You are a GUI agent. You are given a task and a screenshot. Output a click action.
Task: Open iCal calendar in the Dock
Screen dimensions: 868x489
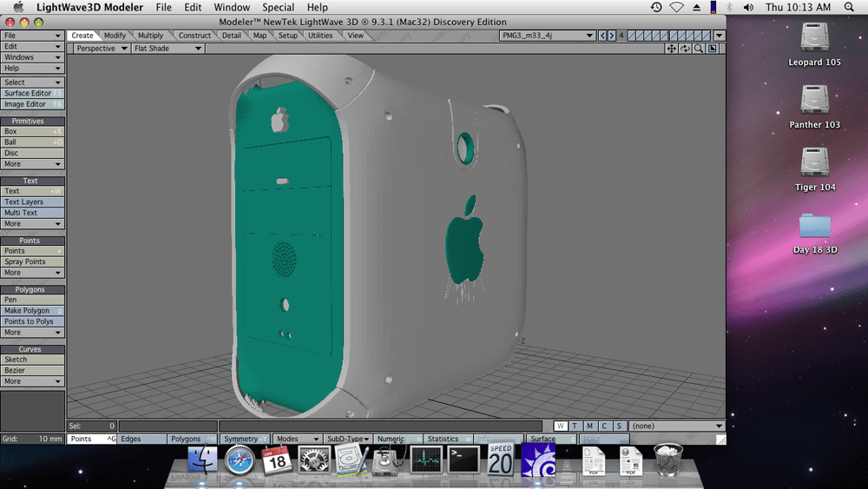coord(277,460)
